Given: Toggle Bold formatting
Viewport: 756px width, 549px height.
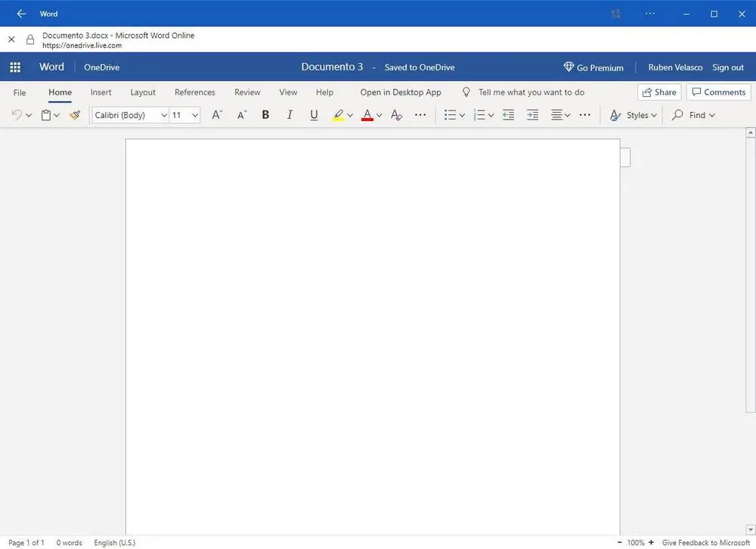Looking at the screenshot, I should tap(265, 115).
